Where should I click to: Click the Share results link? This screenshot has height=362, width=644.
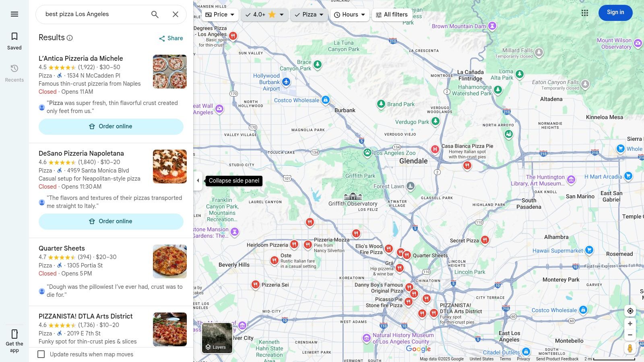(171, 38)
